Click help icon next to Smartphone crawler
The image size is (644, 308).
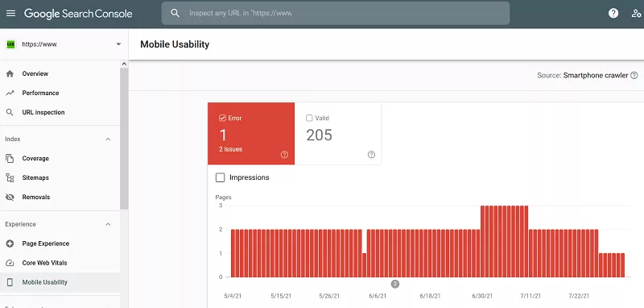(x=634, y=75)
